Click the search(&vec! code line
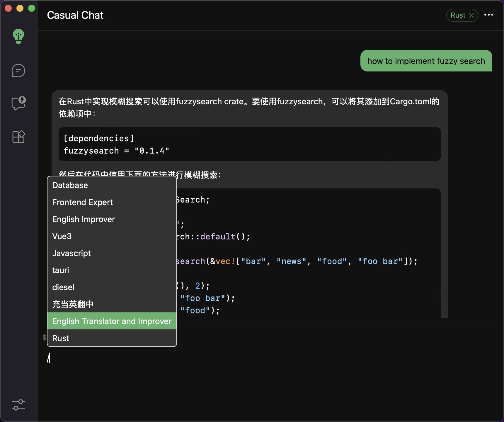 tap(297, 261)
